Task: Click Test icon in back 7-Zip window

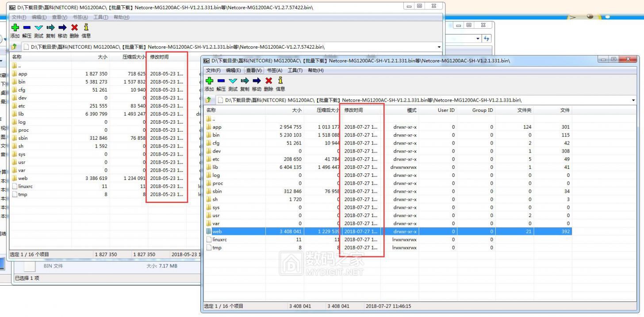Action: click(x=38, y=28)
